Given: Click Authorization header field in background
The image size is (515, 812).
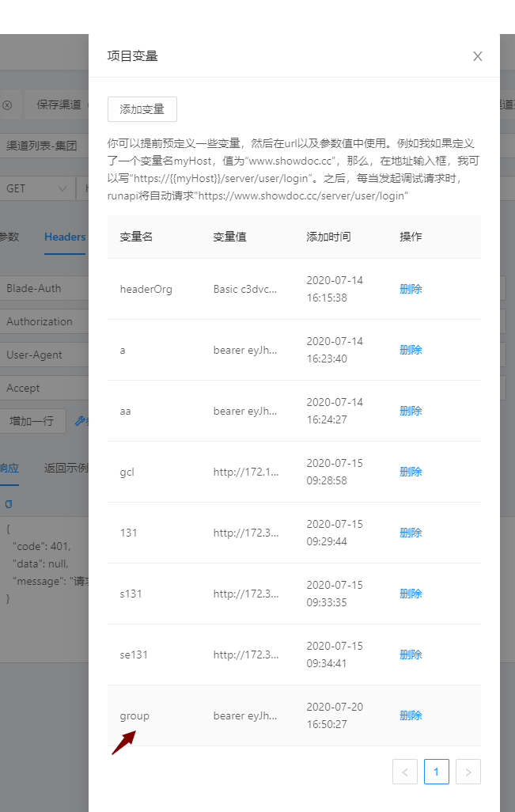Looking at the screenshot, I should [44, 321].
